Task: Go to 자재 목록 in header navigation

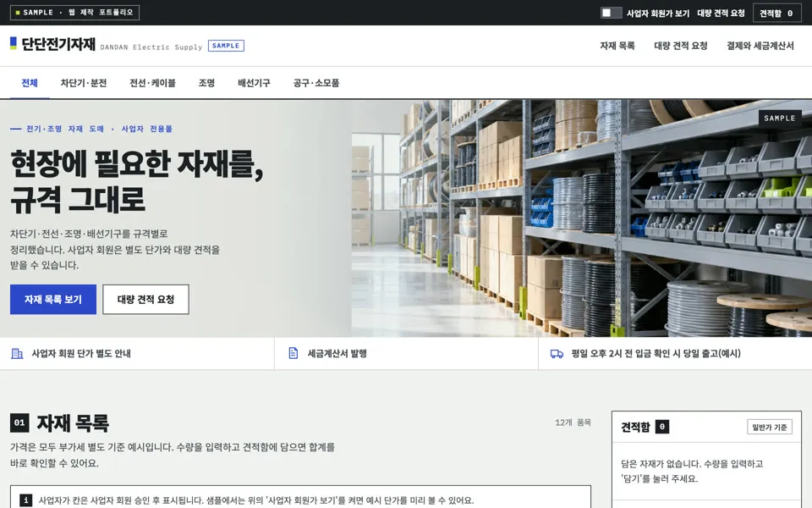Action: tap(617, 46)
